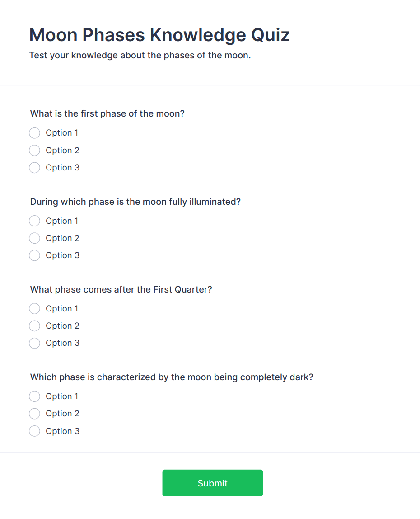Image resolution: width=420 pixels, height=519 pixels.
Task: Select Option 2 for the first phase question
Action: tap(34, 150)
